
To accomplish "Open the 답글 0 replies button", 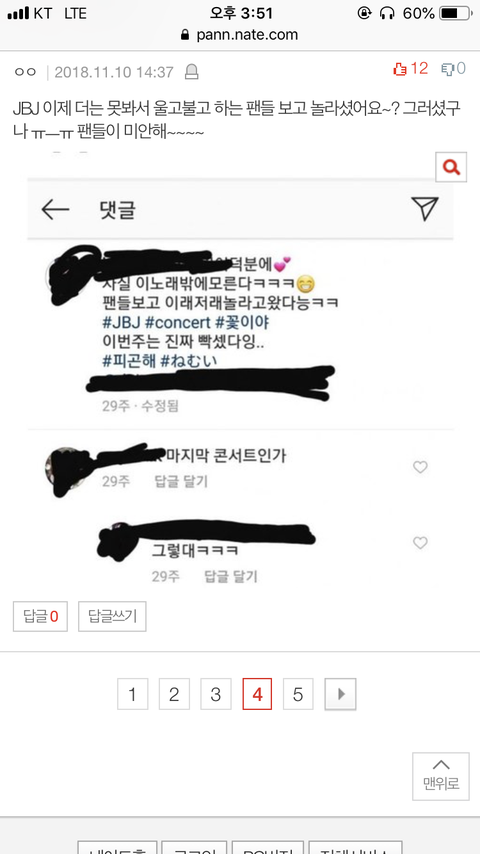I will [x=40, y=617].
